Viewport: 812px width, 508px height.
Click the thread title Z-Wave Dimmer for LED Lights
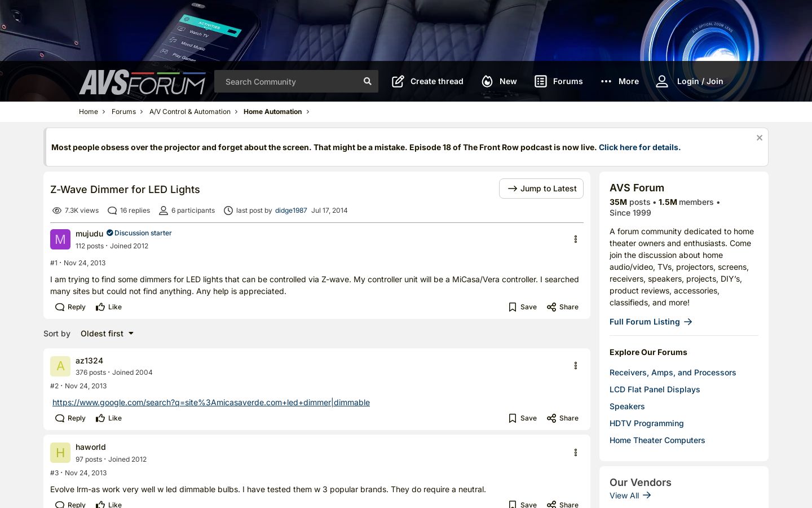pos(125,190)
